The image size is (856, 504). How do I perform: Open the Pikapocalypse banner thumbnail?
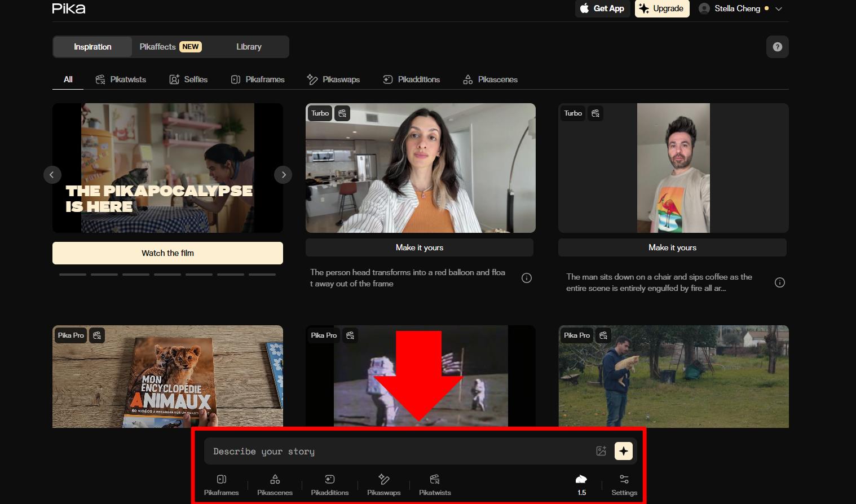pos(167,168)
